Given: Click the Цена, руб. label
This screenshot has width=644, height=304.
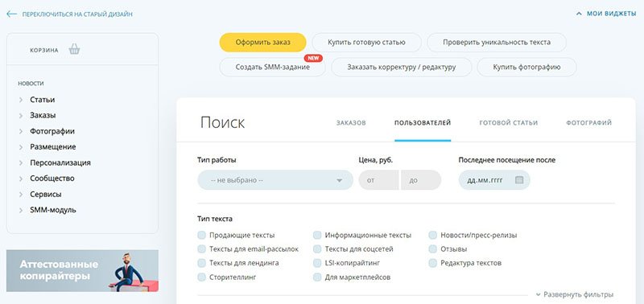Looking at the screenshot, I should point(376,160).
